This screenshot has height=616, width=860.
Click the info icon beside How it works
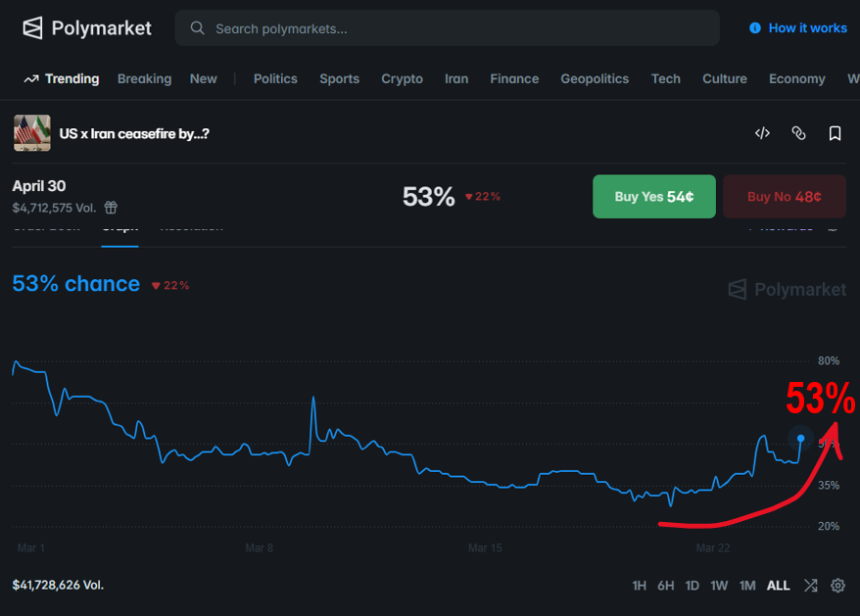coord(755,28)
